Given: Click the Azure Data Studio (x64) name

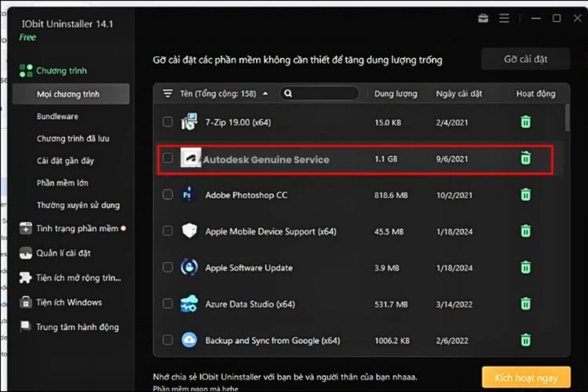Looking at the screenshot, I should pyautogui.click(x=250, y=304).
